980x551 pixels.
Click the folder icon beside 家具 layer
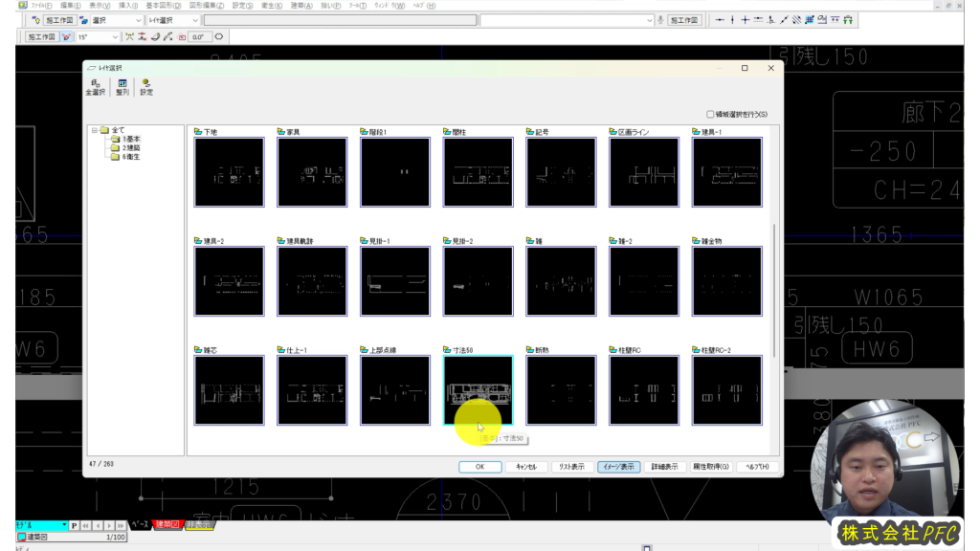[280, 132]
